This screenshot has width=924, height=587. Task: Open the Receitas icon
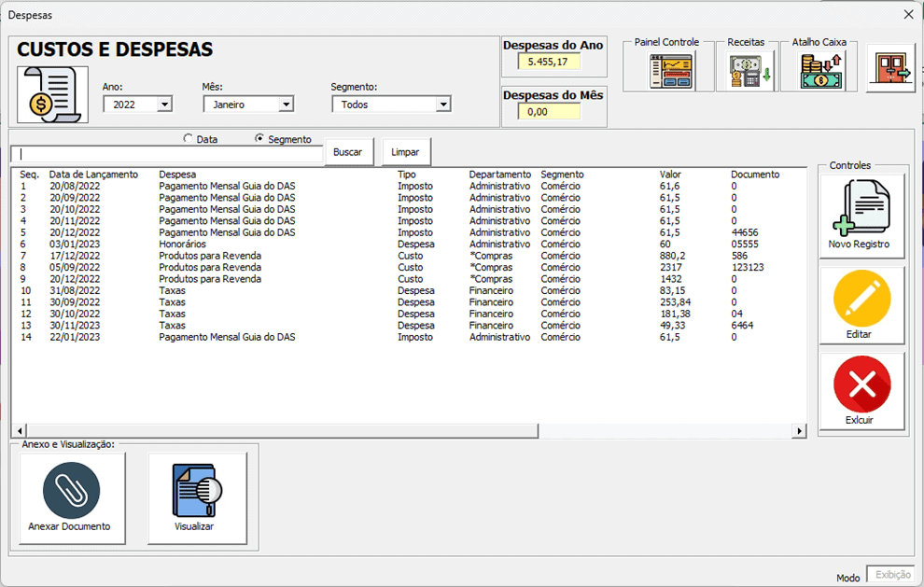pos(745,71)
